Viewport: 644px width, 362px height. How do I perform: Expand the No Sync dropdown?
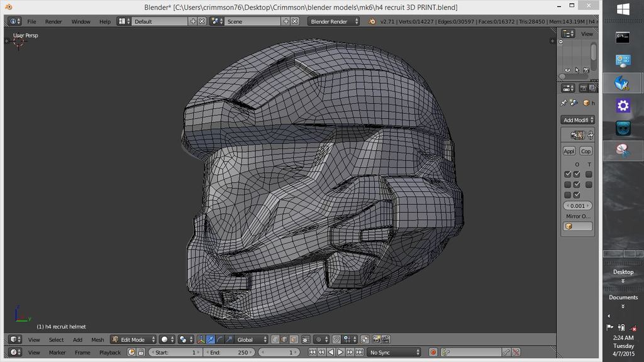(394, 353)
